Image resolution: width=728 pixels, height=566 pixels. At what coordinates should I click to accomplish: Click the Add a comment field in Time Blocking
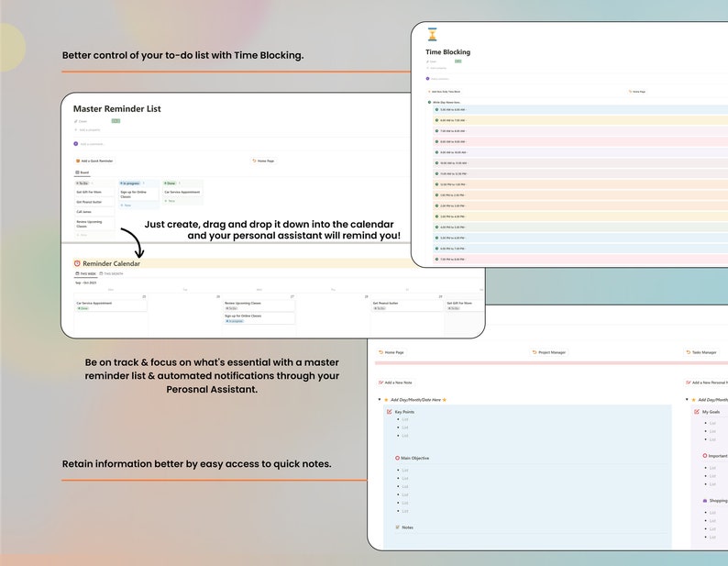440,79
